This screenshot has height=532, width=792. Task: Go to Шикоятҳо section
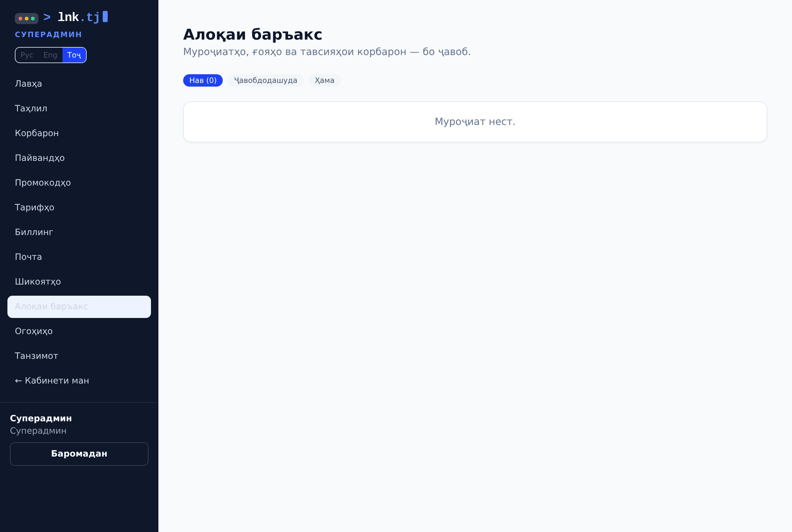point(79,282)
